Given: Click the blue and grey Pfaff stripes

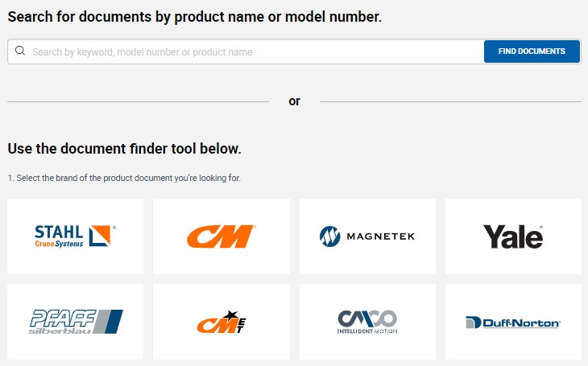Looking at the screenshot, I should pos(109,322).
